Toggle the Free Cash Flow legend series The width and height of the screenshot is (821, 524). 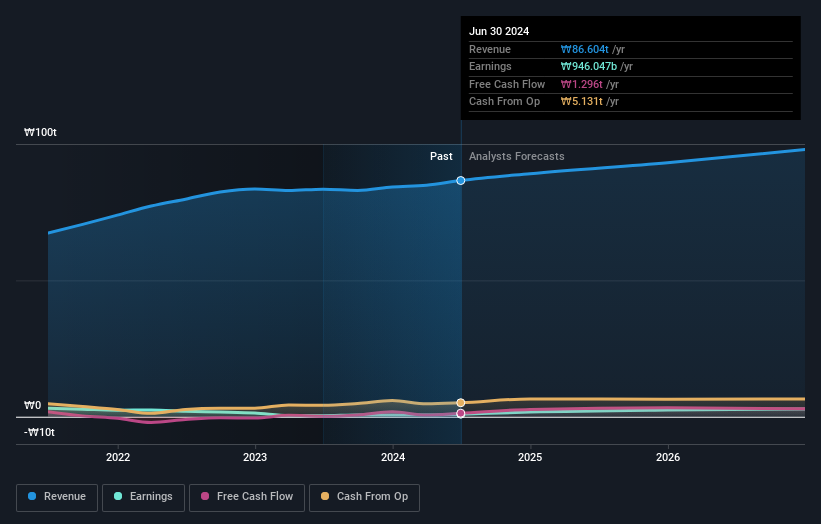click(x=247, y=497)
